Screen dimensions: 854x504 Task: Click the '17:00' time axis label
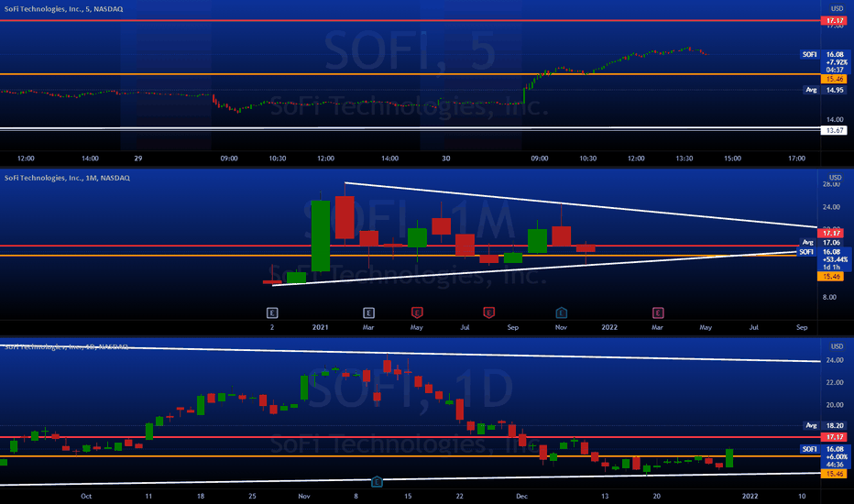[x=797, y=159]
